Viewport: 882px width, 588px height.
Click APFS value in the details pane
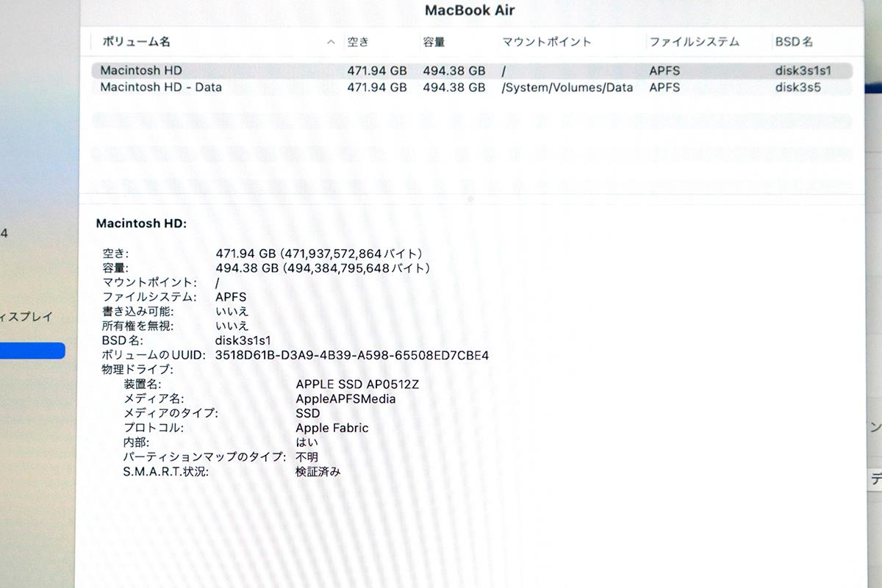tap(231, 297)
